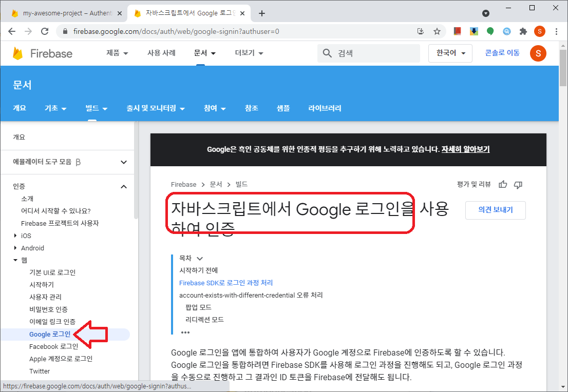
Task: Expand the Android tree item
Action: [x=15, y=248]
